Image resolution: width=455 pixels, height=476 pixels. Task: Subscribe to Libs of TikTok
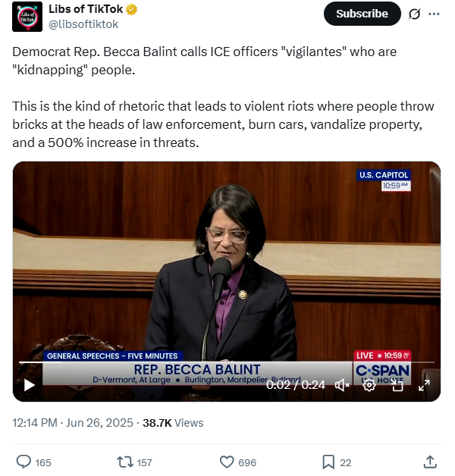(x=362, y=14)
